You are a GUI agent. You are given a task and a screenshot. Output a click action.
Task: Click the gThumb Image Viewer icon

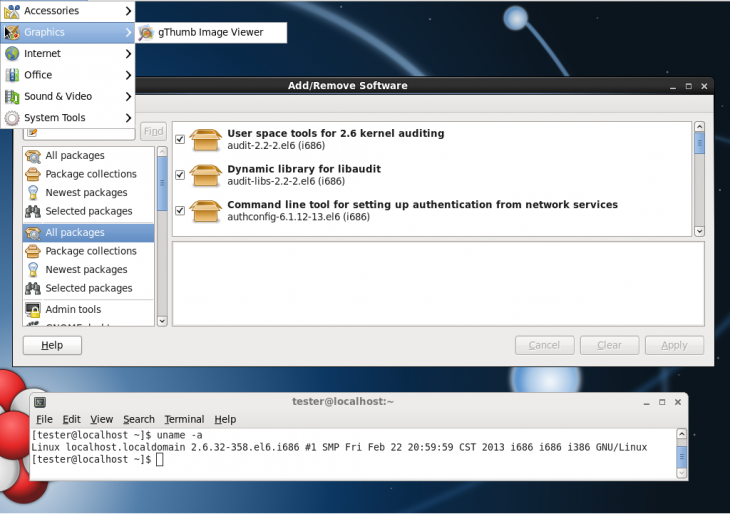pyautogui.click(x=147, y=33)
